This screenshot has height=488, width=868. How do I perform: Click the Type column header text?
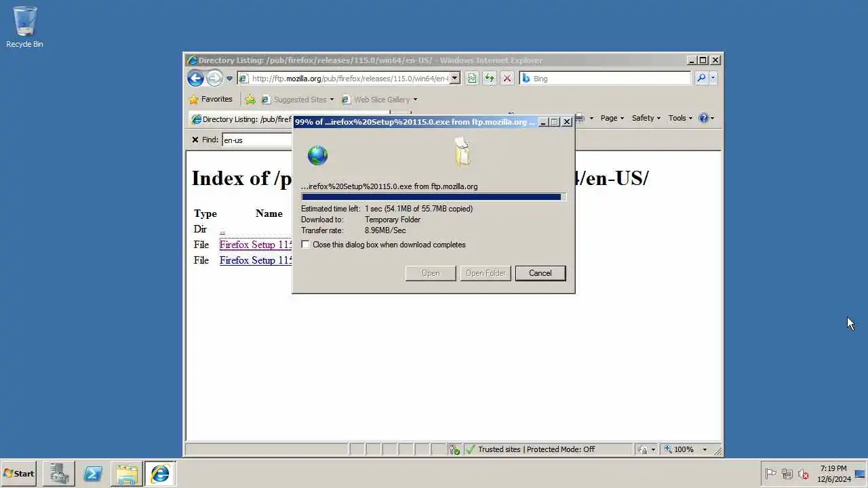point(205,213)
